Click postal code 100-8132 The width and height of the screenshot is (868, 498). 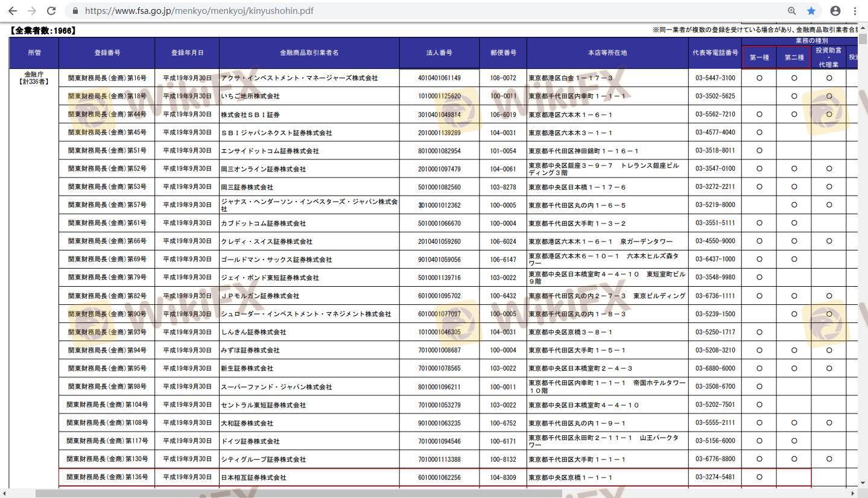point(503,459)
